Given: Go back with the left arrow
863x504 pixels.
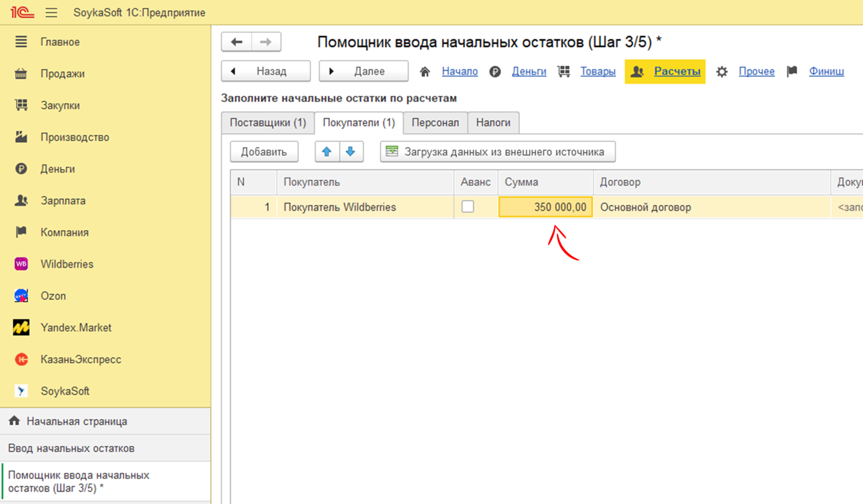Looking at the screenshot, I should [x=237, y=42].
